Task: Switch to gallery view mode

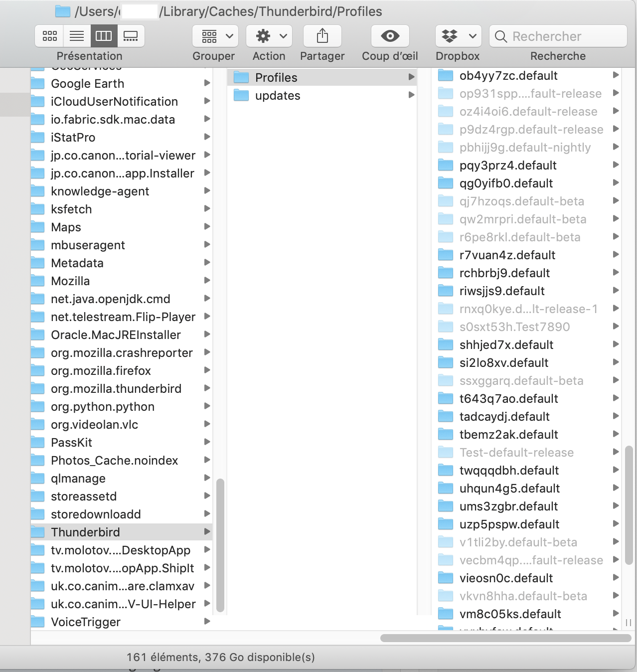Action: (131, 36)
